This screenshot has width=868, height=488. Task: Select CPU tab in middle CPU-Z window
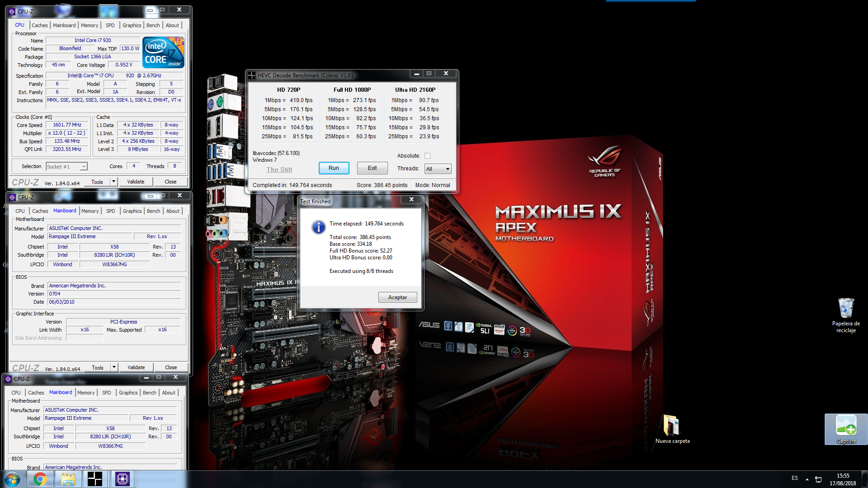coord(20,211)
